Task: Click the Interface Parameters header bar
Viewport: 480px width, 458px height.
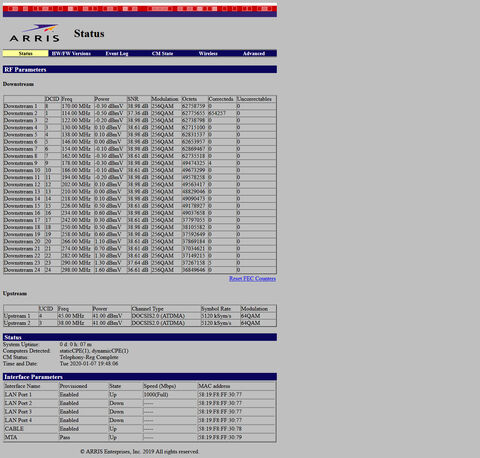Action: click(140, 377)
